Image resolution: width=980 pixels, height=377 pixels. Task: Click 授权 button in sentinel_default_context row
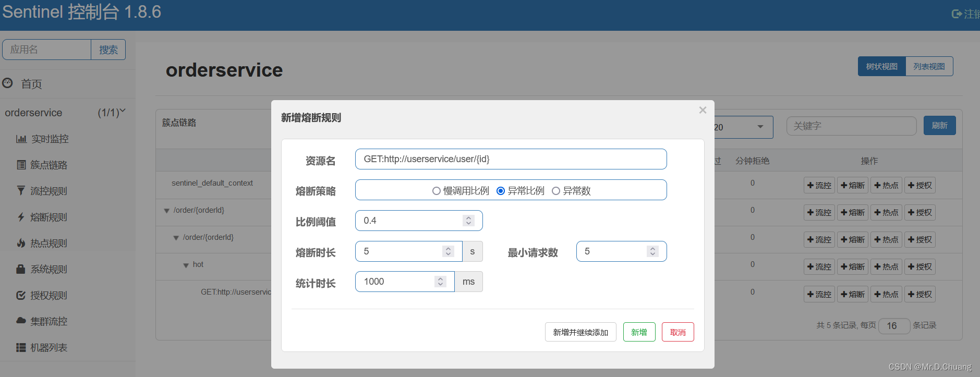pyautogui.click(x=920, y=185)
